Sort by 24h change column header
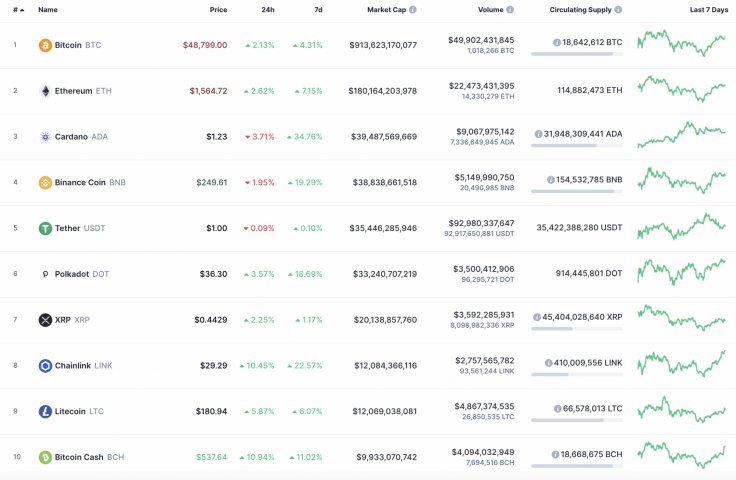Screen dimensions: 736x480 click(x=267, y=9)
